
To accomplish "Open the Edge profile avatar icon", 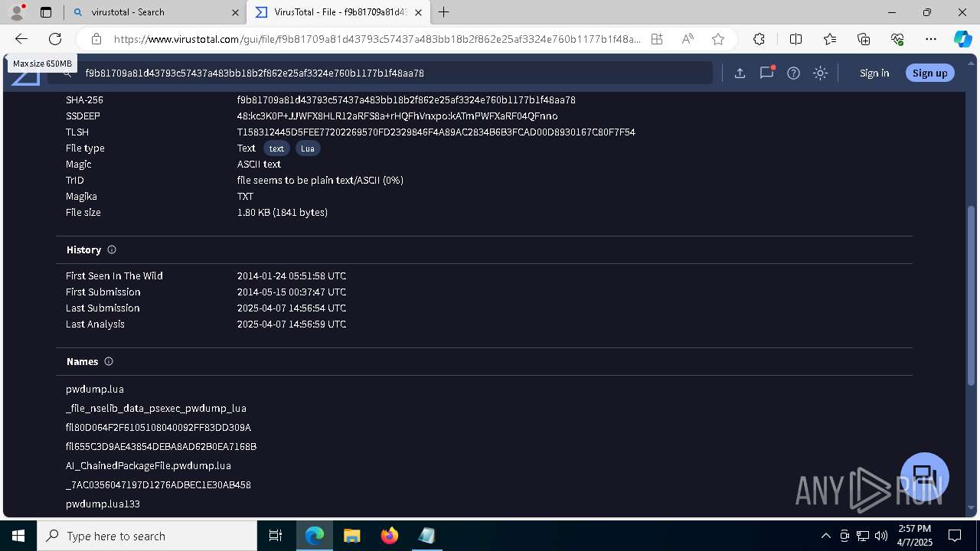I will [x=16, y=12].
